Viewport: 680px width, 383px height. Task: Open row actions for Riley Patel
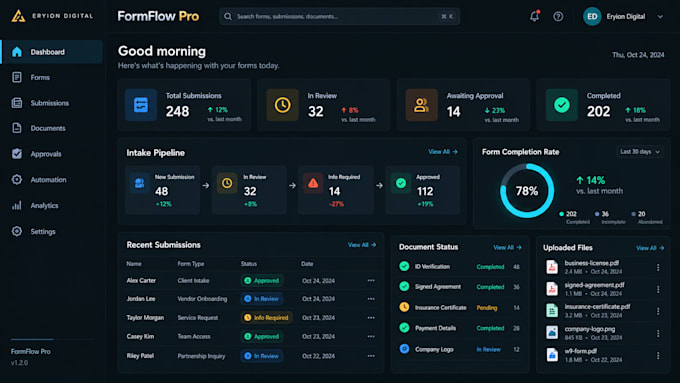click(371, 356)
